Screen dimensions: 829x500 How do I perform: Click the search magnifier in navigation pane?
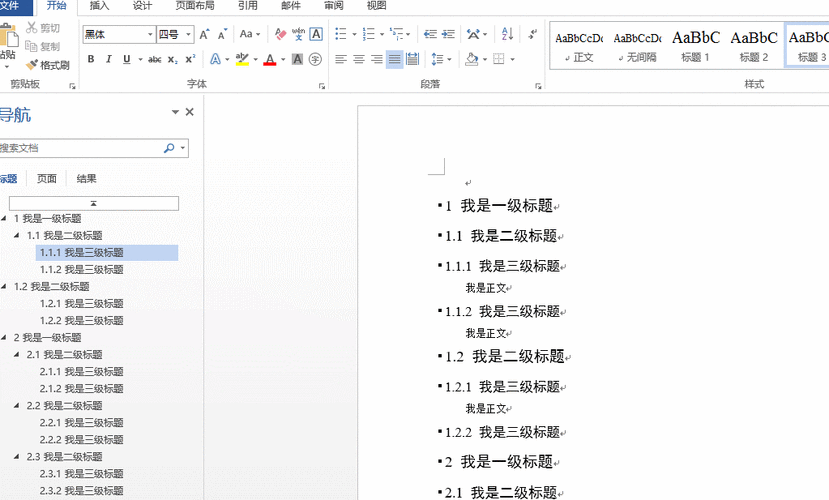(x=169, y=148)
